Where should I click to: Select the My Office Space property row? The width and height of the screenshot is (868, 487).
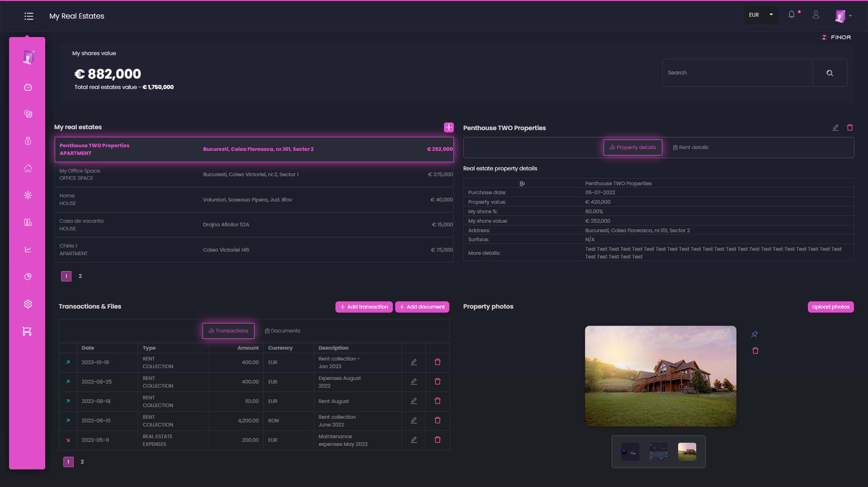click(254, 174)
